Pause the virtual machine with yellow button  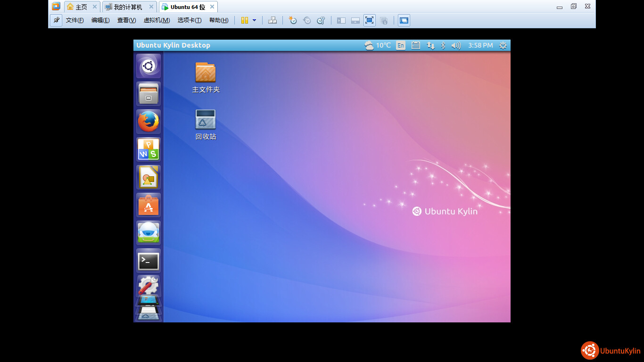[244, 20]
